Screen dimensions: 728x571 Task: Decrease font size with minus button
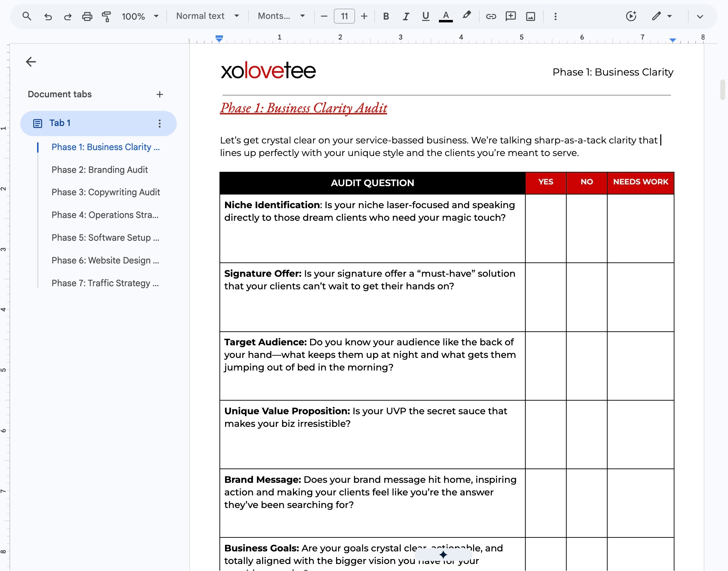click(324, 16)
